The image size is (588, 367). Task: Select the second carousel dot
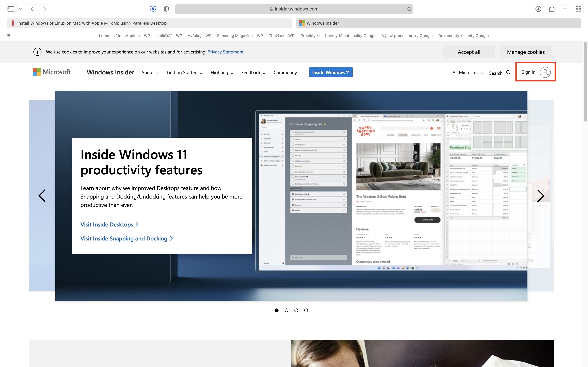[286, 310]
